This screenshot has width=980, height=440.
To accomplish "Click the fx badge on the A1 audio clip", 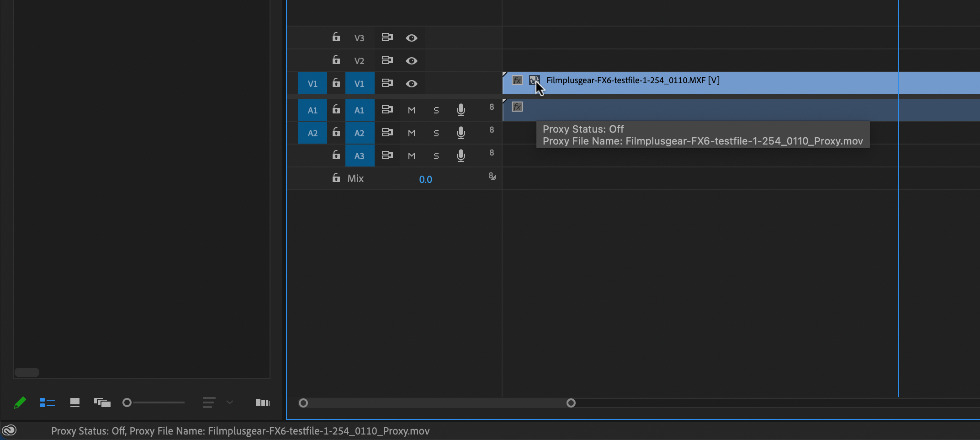I will 517,107.
